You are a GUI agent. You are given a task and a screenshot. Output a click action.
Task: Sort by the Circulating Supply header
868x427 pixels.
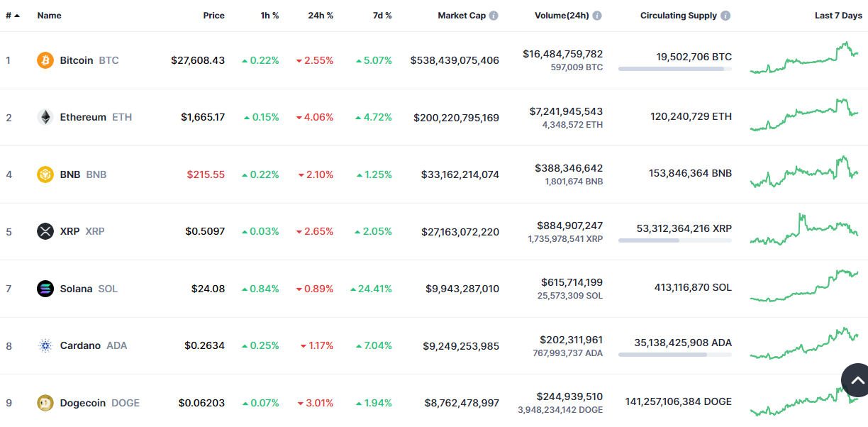679,16
